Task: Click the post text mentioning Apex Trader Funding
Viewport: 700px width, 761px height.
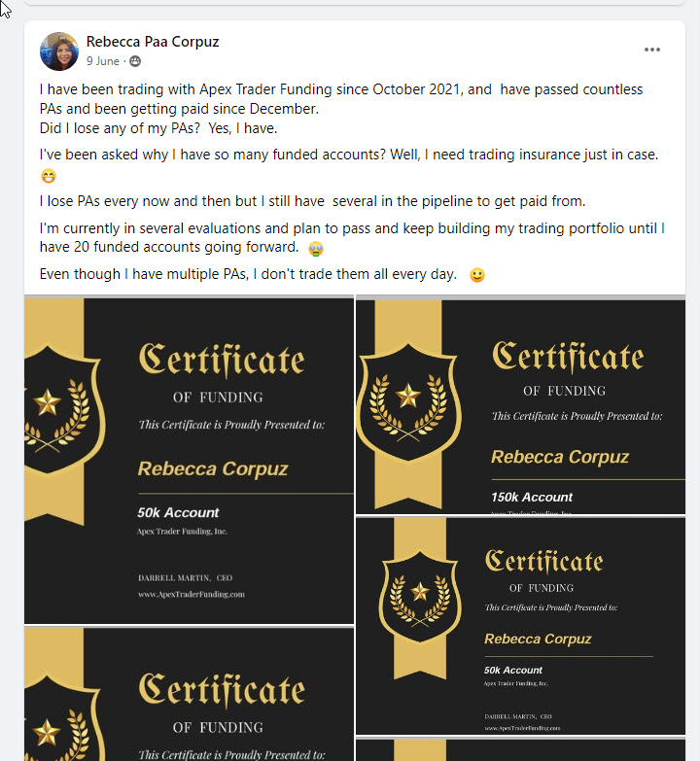Action: point(340,89)
